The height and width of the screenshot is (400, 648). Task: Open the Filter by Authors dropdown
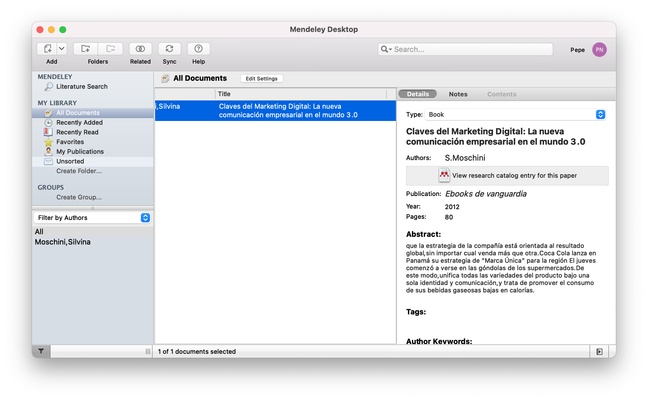tap(93, 218)
